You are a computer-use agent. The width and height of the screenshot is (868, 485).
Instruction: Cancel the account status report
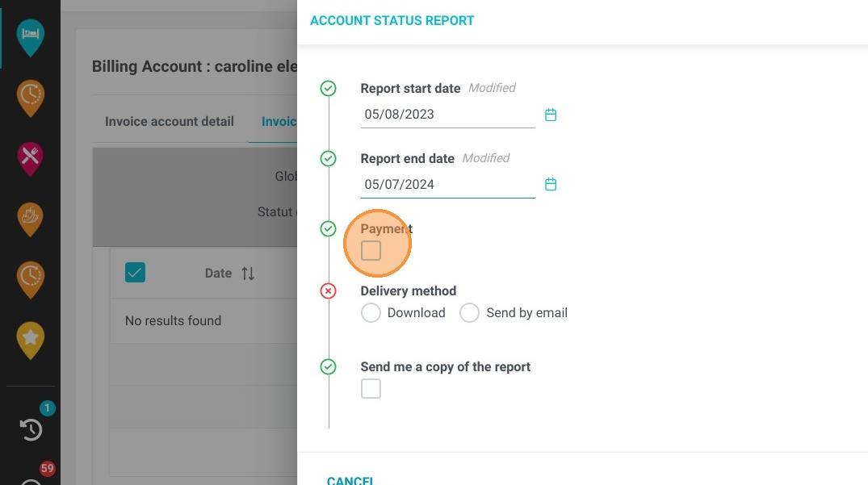350,481
